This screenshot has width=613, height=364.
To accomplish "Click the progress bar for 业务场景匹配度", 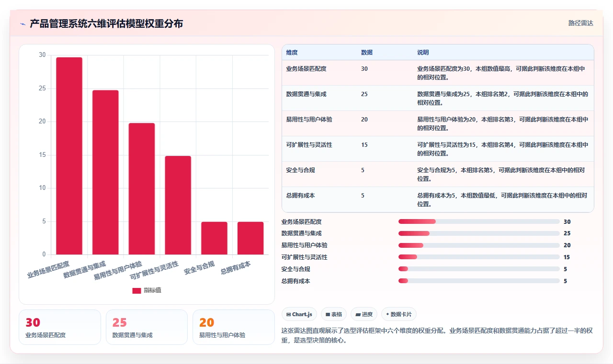I will (479, 221).
